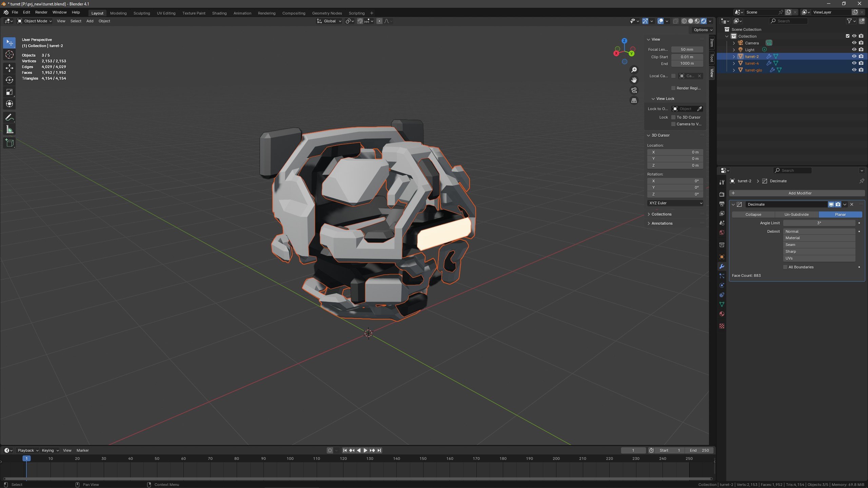Screen dimensions: 868x488
Task: Activate the Scale tool
Action: coord(9,92)
